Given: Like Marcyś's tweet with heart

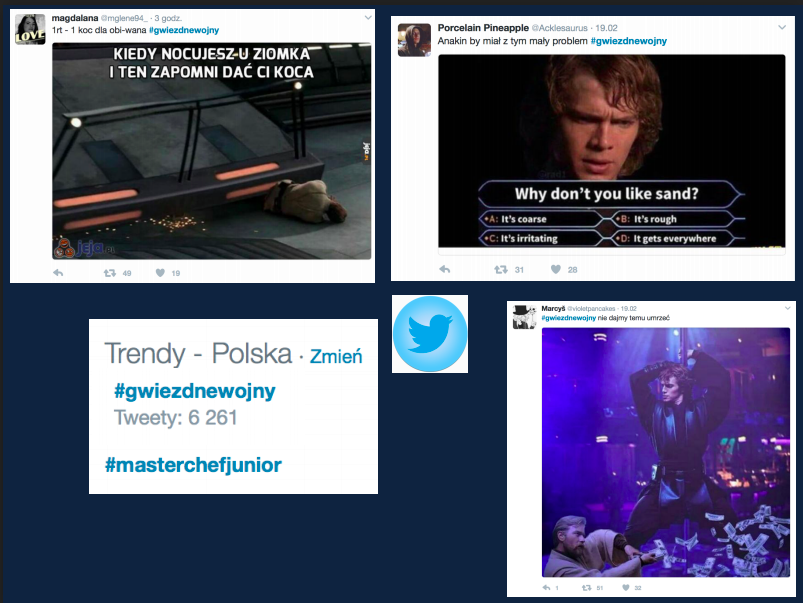Looking at the screenshot, I should 625,588.
